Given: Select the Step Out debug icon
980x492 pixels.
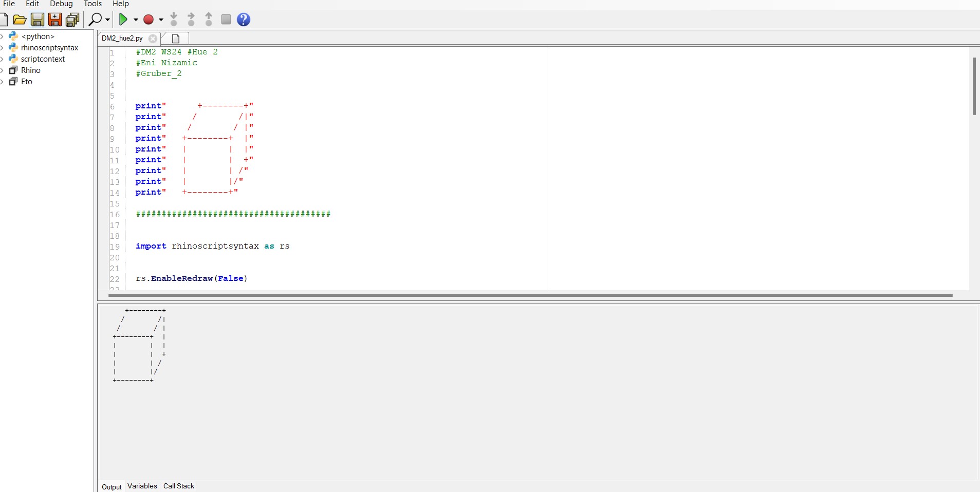Looking at the screenshot, I should (x=208, y=20).
